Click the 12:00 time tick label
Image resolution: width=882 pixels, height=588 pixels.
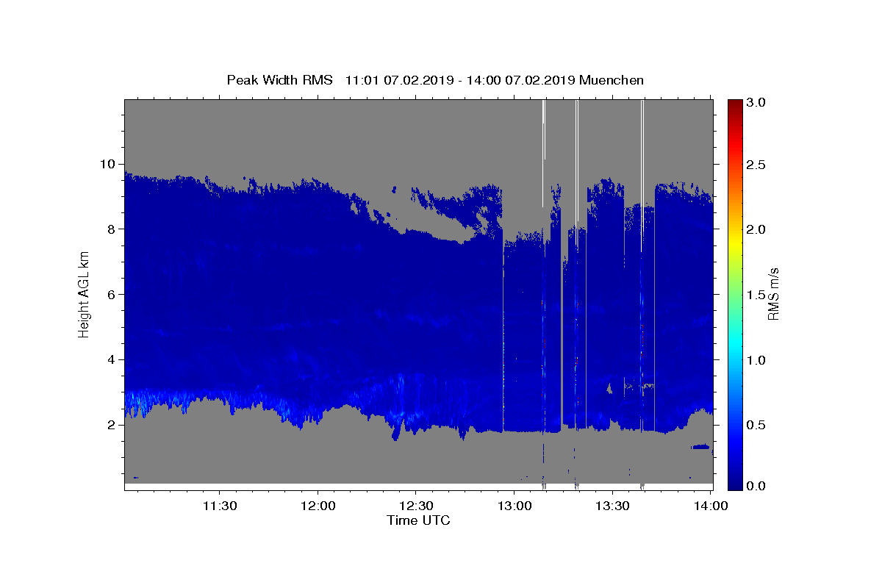click(x=318, y=506)
